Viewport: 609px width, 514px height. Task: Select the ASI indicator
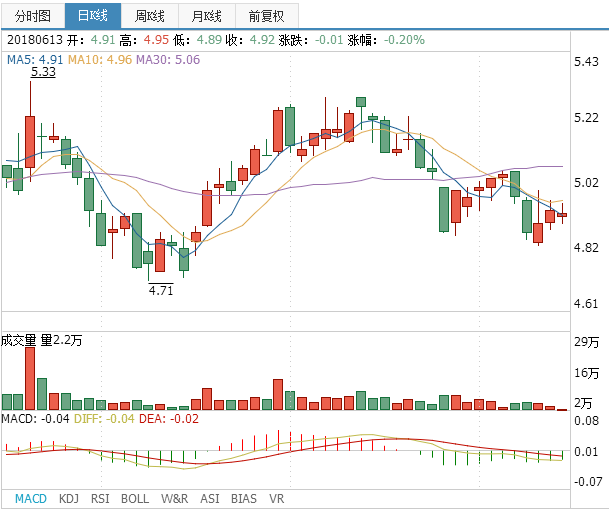coord(210,498)
